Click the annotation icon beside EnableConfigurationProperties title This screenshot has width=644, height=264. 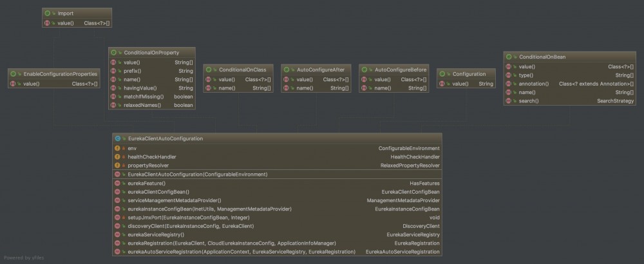tap(13, 74)
